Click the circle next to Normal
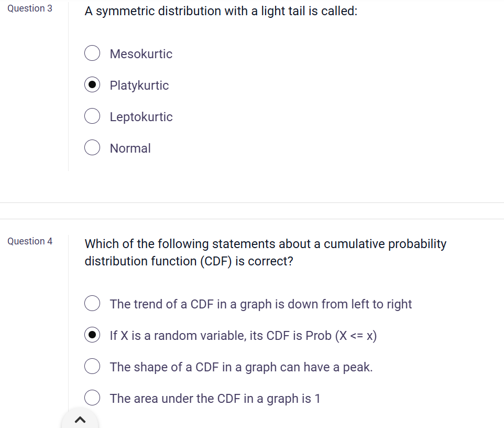Image resolution: width=504 pixels, height=428 pixels. click(x=92, y=147)
